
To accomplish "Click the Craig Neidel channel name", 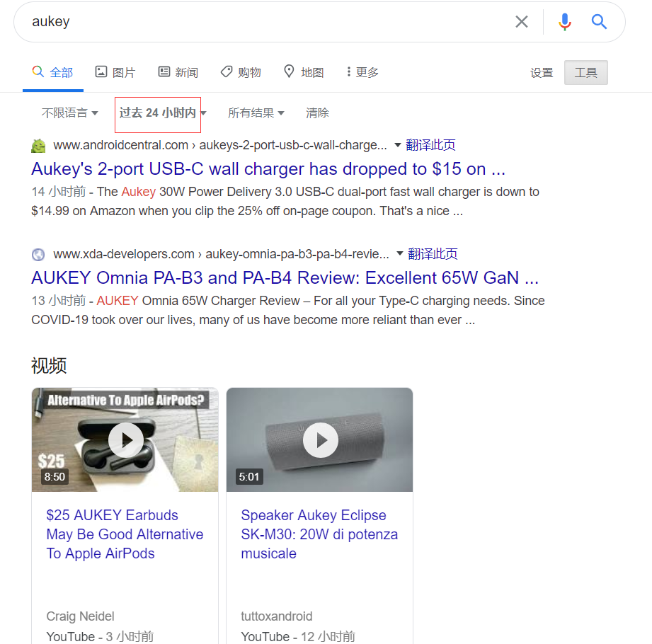I will click(80, 616).
